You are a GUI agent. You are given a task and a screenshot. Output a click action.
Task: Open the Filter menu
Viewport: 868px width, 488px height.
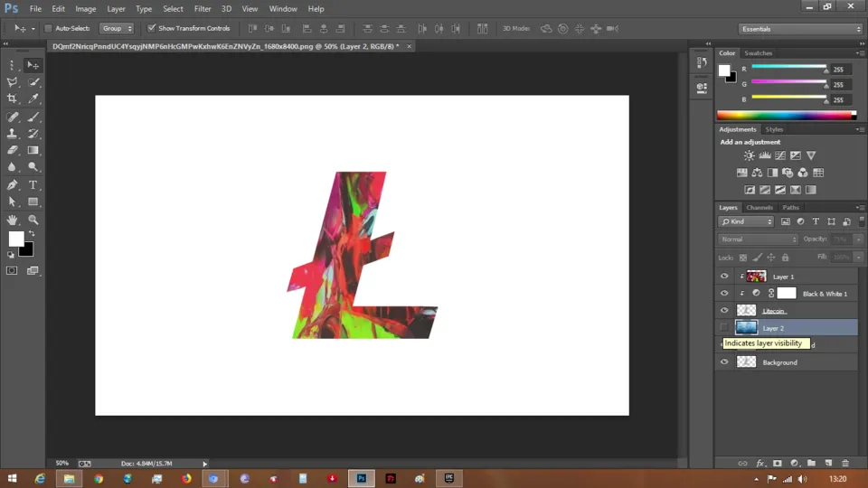pos(202,9)
